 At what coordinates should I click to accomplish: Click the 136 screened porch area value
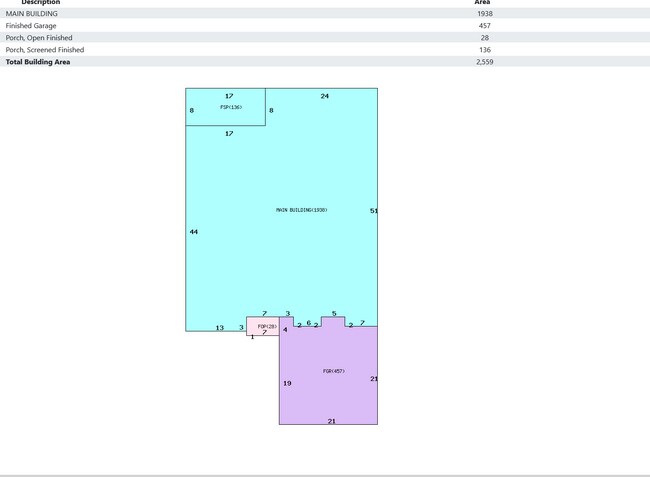pyautogui.click(x=485, y=50)
